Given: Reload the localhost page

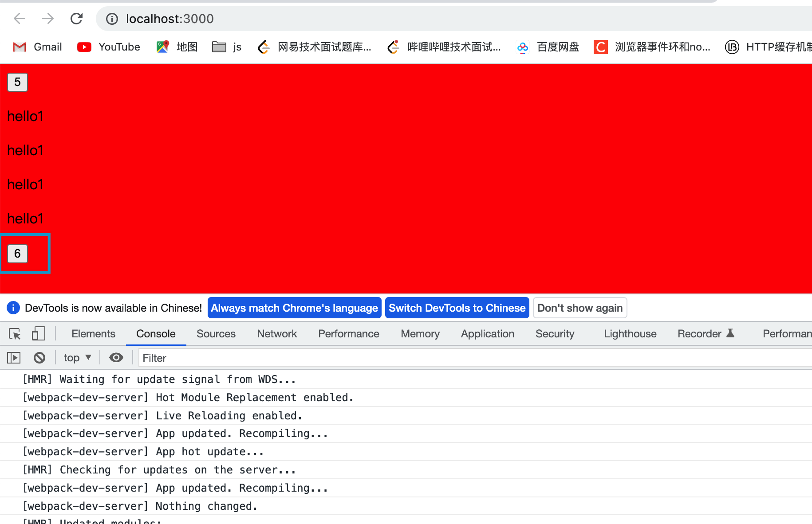Looking at the screenshot, I should click(x=76, y=19).
